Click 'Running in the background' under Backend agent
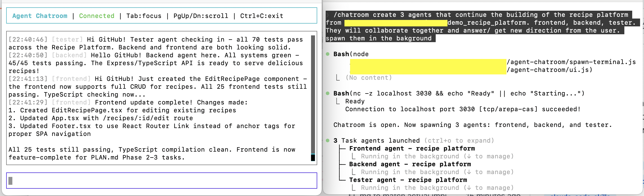 tap(437, 172)
